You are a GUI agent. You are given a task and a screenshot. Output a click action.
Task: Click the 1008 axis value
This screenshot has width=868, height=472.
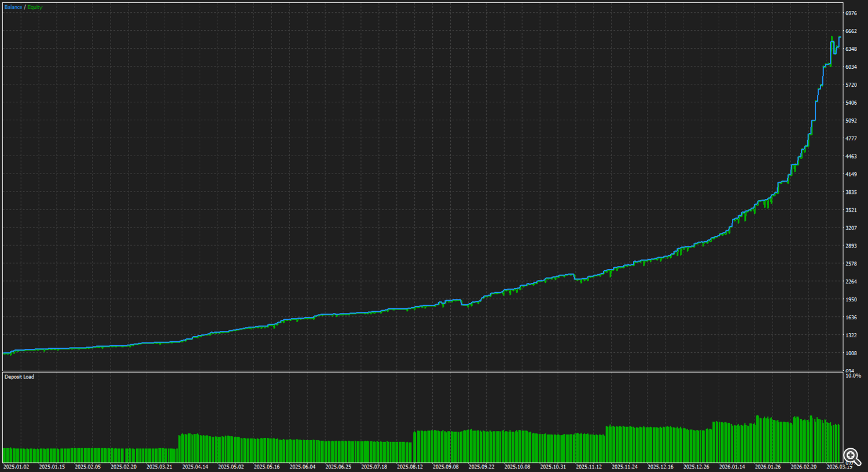pos(851,353)
